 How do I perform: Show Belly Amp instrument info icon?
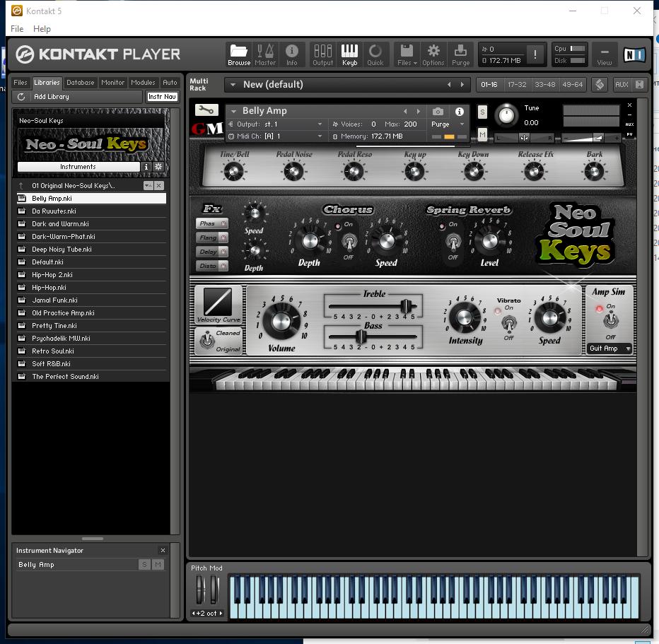pyautogui.click(x=460, y=111)
